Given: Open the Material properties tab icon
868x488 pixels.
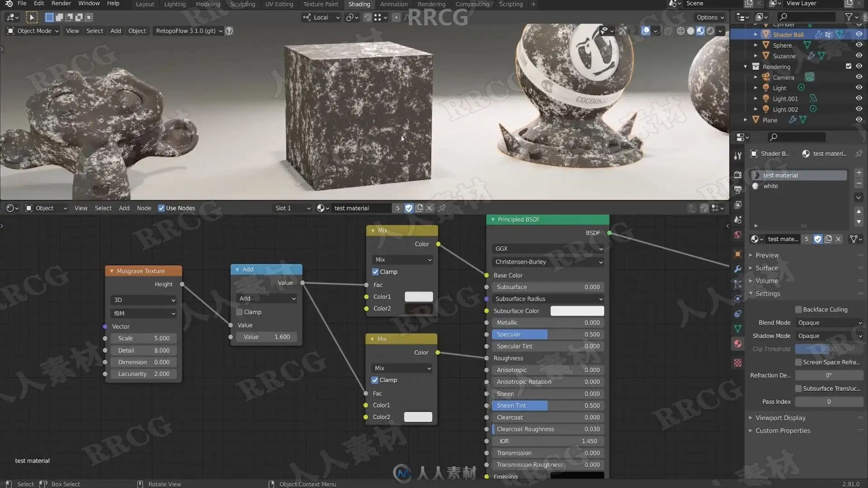Looking at the screenshot, I should coord(738,344).
